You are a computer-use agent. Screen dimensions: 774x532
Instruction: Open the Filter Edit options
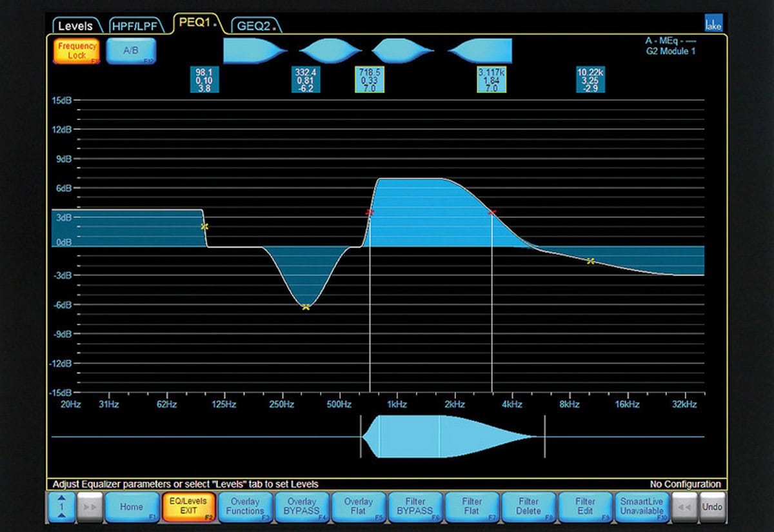coord(584,507)
